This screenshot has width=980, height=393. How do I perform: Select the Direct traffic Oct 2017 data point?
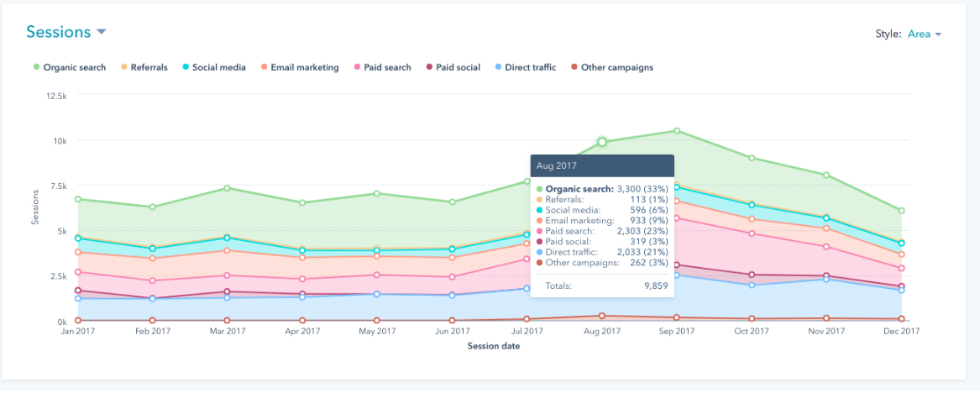click(752, 286)
